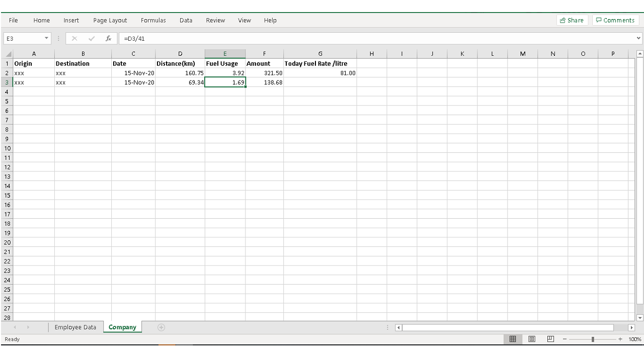The width and height of the screenshot is (644, 362).
Task: Select the Formulas ribbon tab
Action: (x=153, y=20)
